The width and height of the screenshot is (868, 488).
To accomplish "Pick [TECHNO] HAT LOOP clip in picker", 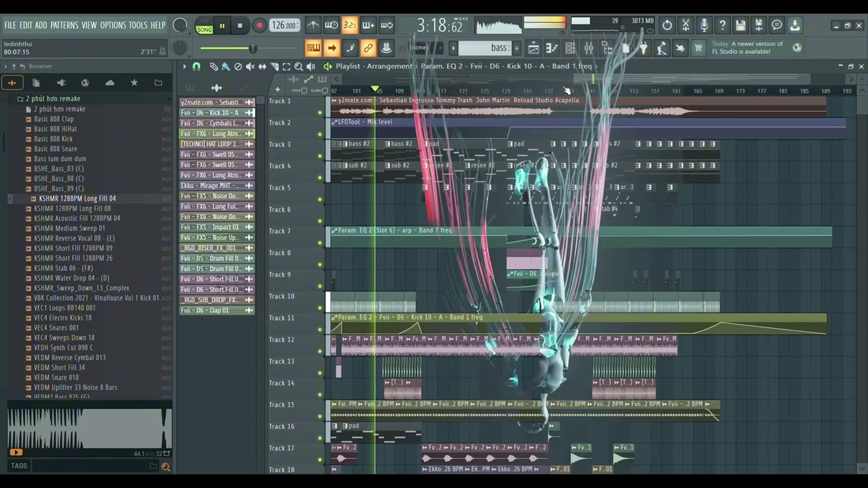I will click(216, 144).
